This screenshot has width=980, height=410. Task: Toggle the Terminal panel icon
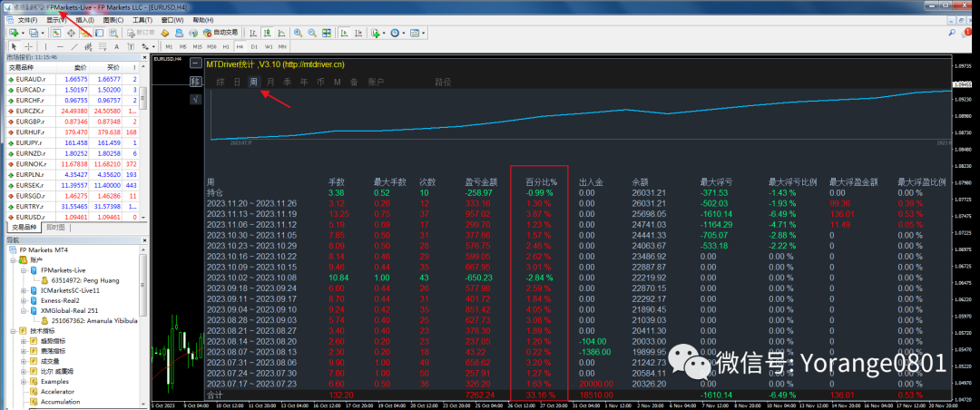[x=99, y=33]
